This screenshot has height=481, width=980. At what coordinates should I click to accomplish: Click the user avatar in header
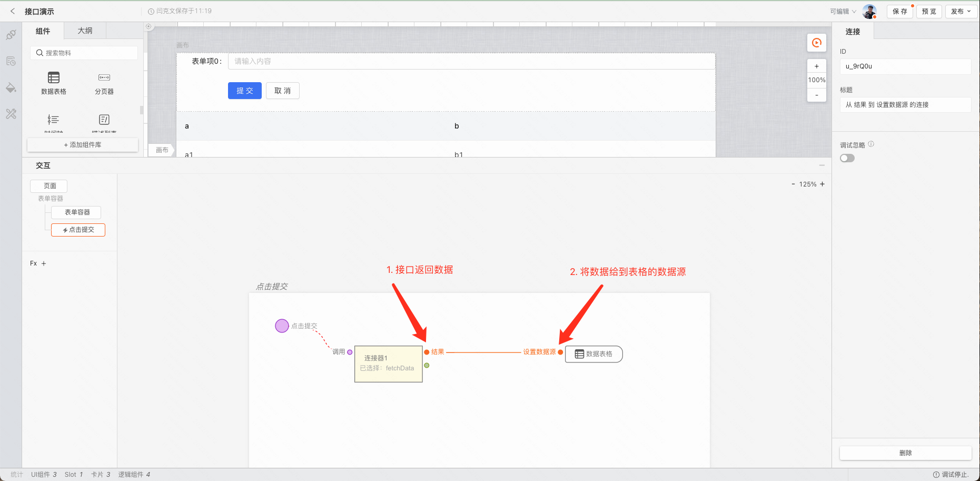click(869, 12)
